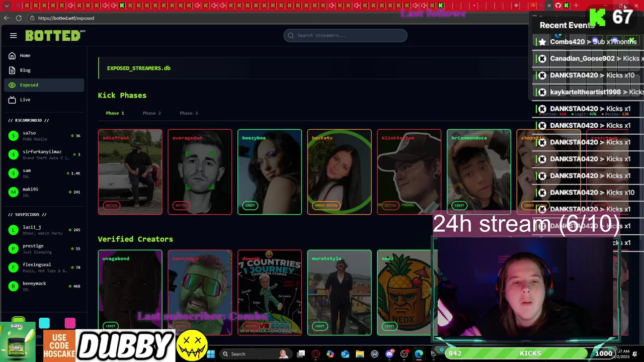Viewport: 644px width, 362px height.
Task: Open File Explorer from the taskbar
Action: point(360,354)
